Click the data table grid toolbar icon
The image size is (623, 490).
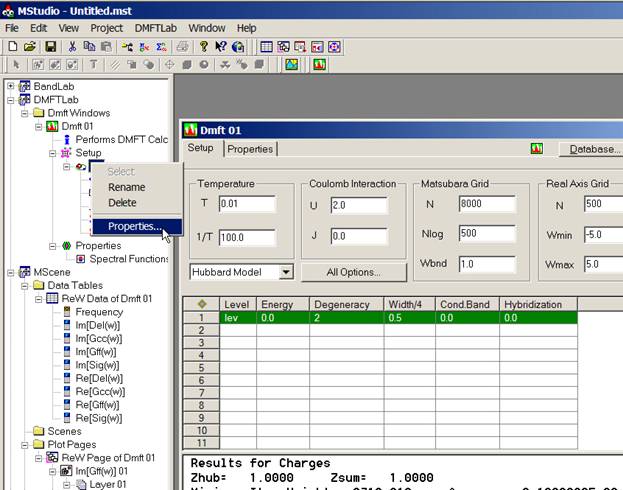tap(266, 46)
